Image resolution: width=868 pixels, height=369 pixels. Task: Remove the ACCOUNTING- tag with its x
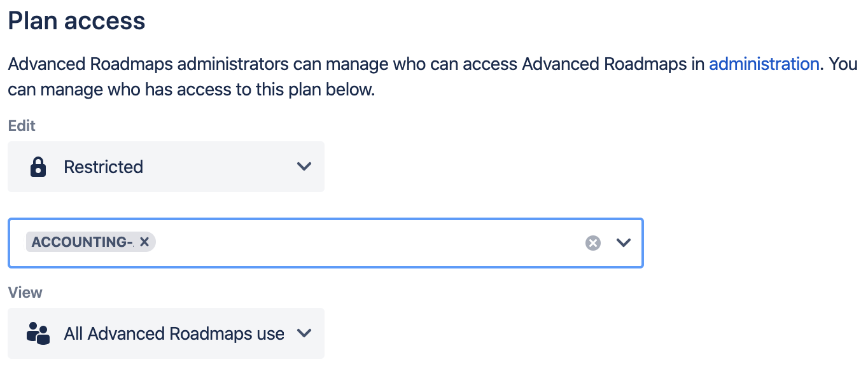(x=144, y=242)
